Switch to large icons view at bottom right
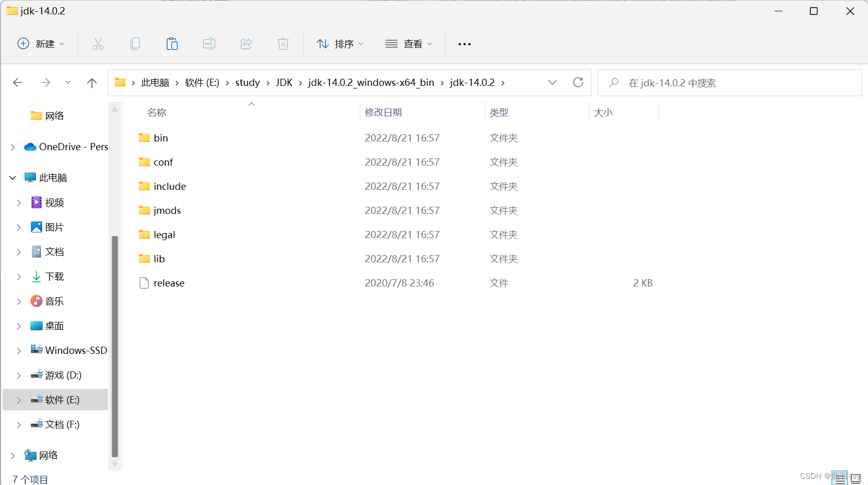The height and width of the screenshot is (485, 868). pos(856,479)
